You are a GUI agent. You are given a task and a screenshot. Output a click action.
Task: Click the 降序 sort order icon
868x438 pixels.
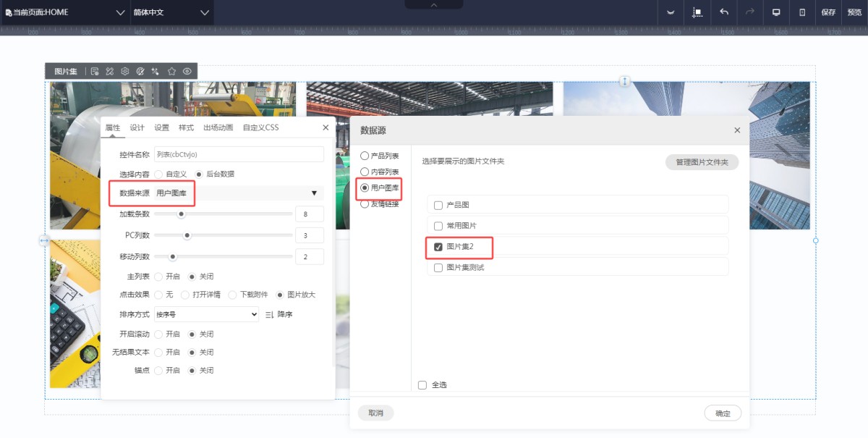(x=270, y=315)
